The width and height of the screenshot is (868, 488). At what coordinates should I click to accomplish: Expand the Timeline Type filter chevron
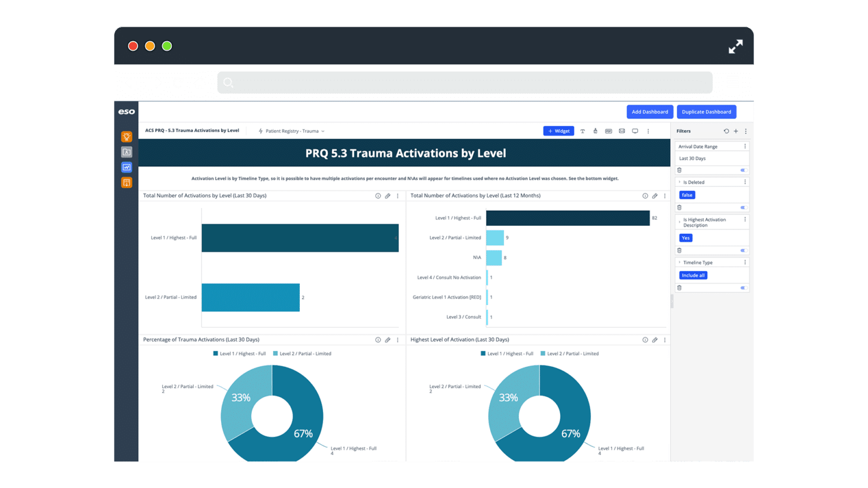[x=679, y=262]
